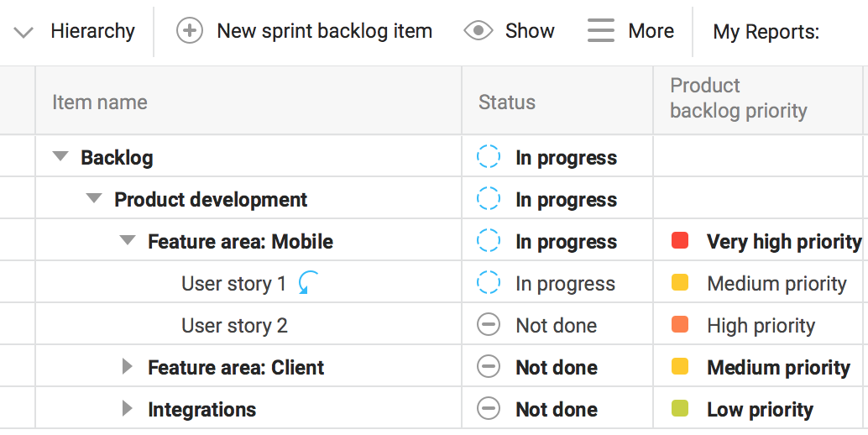
Task: Click the eye icon next to Show
Action: tap(478, 31)
